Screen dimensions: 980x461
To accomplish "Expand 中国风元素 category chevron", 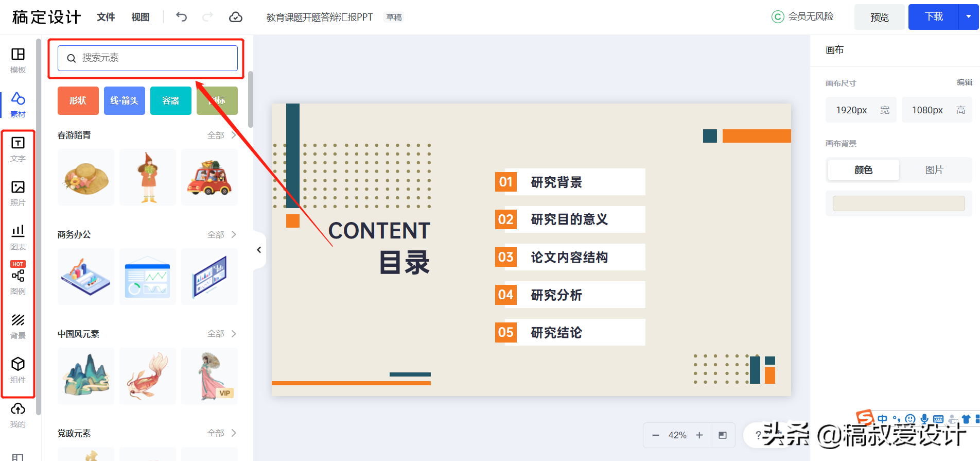I will (234, 334).
